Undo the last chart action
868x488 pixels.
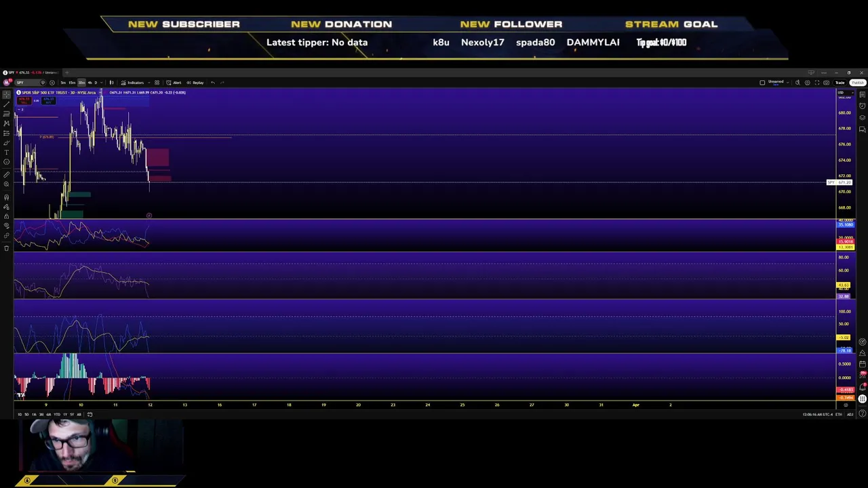(213, 83)
